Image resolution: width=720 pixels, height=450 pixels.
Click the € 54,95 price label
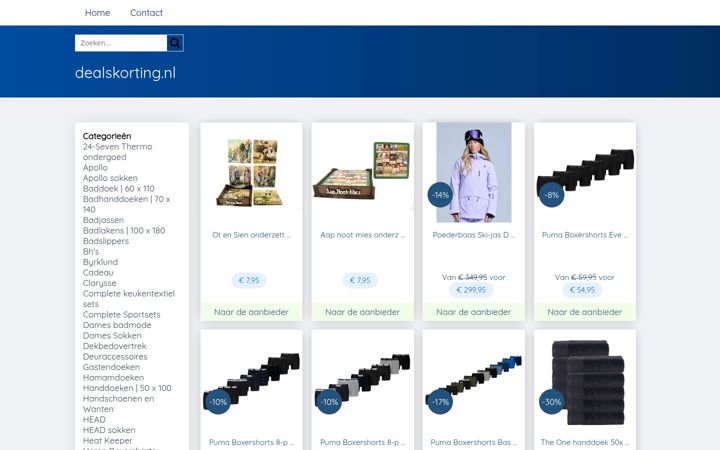click(x=582, y=290)
